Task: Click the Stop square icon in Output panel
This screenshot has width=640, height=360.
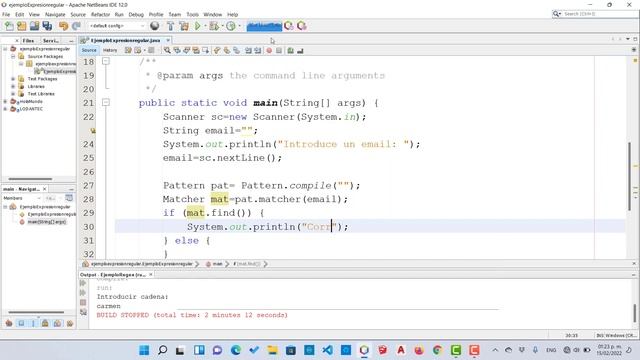Action: pyautogui.click(x=83, y=302)
